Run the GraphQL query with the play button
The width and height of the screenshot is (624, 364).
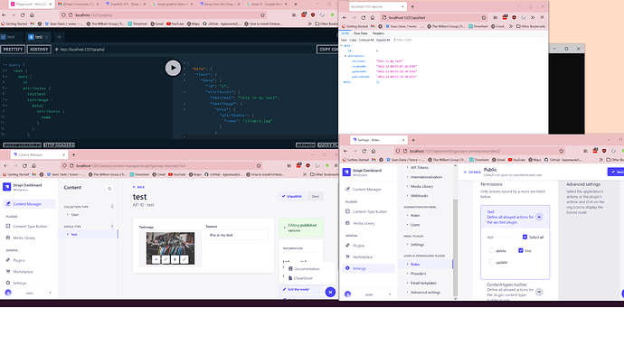(x=173, y=68)
